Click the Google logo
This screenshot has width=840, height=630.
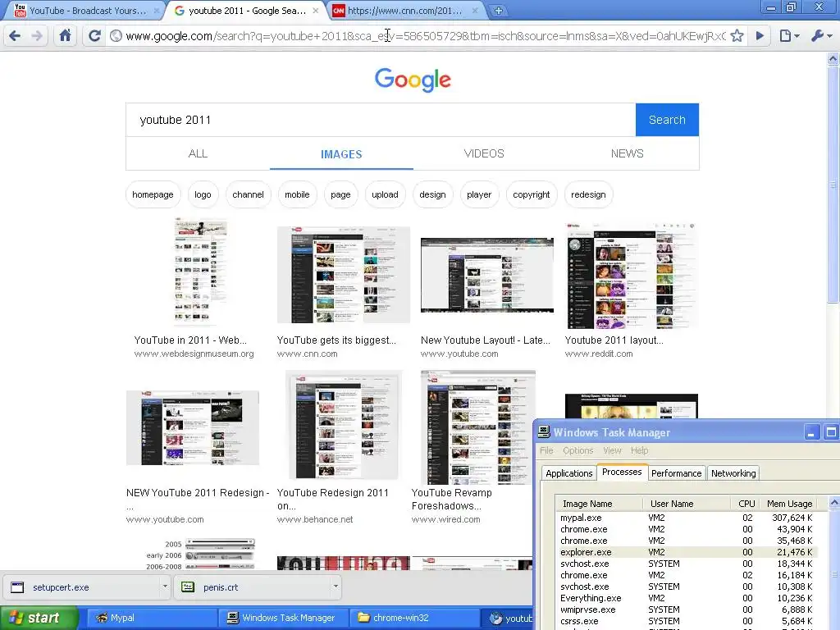(x=413, y=80)
